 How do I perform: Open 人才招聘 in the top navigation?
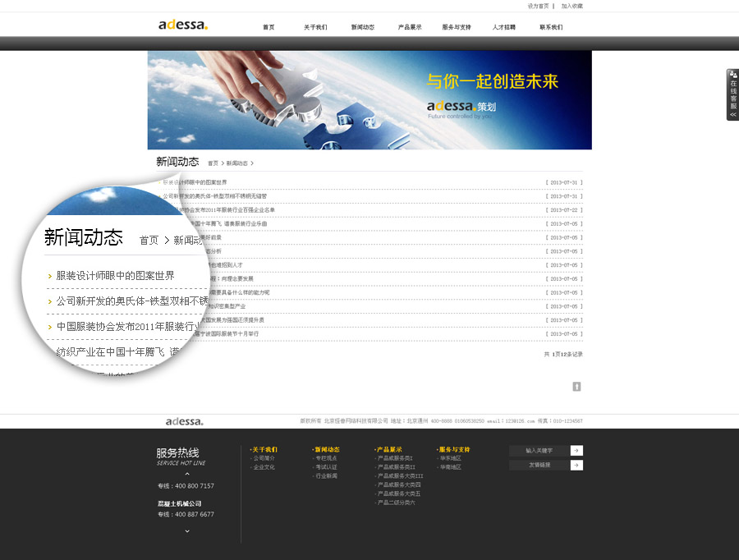point(504,27)
